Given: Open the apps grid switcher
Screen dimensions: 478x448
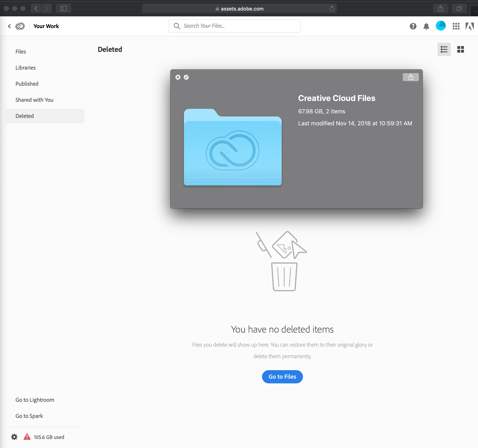Looking at the screenshot, I should pyautogui.click(x=456, y=26).
